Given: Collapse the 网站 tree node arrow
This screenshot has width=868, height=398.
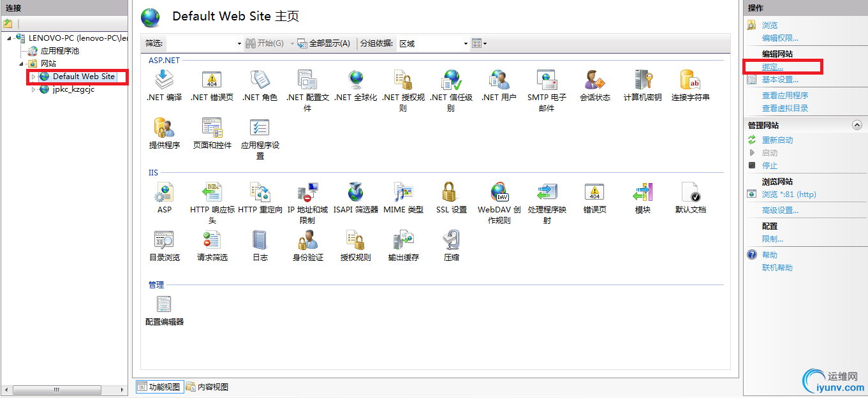Looking at the screenshot, I should 22,64.
